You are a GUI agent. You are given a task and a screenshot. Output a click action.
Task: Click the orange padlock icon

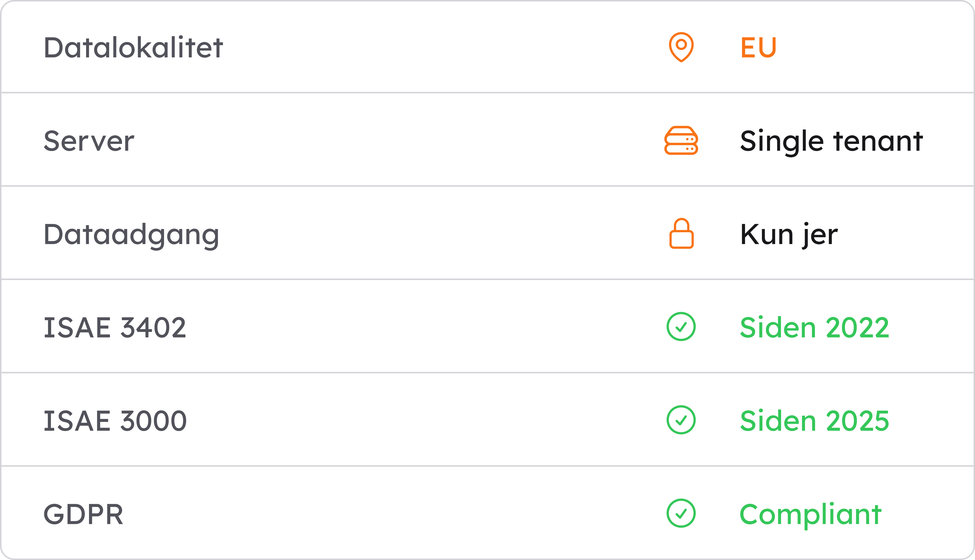681,233
